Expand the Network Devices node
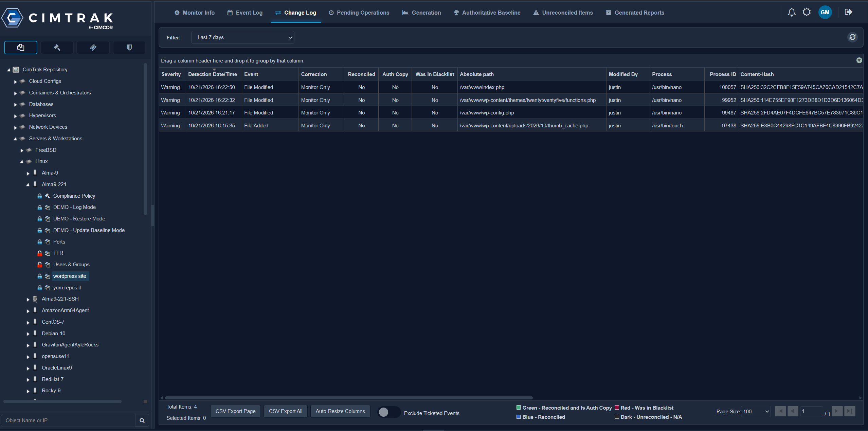The height and width of the screenshot is (431, 868). pos(15,127)
